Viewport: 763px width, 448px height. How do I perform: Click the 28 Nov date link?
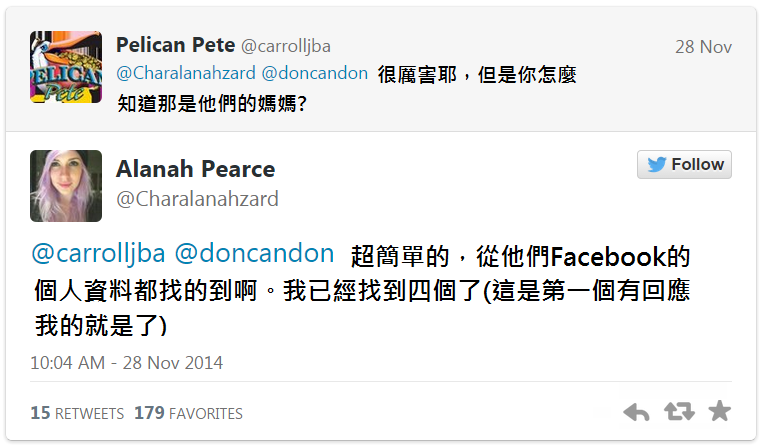[x=703, y=47]
